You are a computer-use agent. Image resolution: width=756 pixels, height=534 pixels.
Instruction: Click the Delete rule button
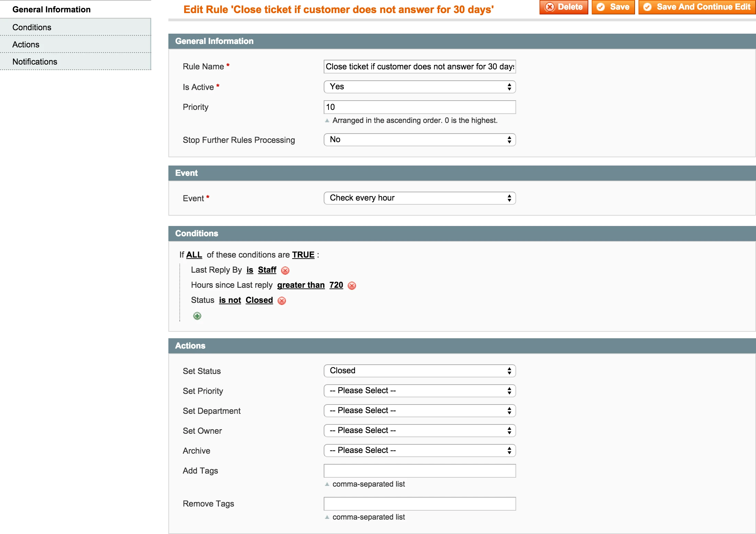tap(563, 7)
